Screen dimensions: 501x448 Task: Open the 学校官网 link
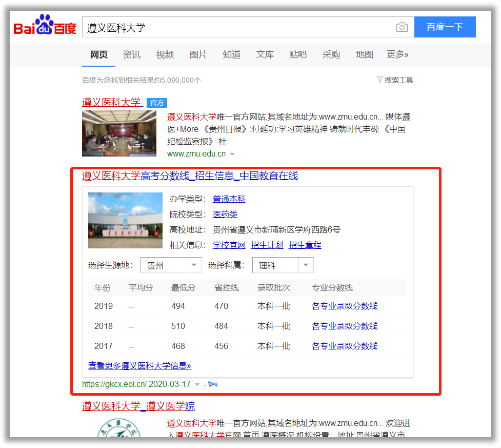click(229, 245)
